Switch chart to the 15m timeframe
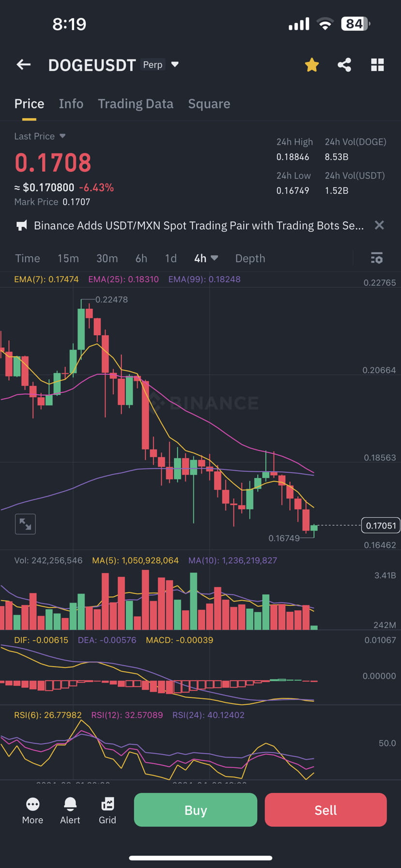This screenshot has height=868, width=401. coord(68,258)
